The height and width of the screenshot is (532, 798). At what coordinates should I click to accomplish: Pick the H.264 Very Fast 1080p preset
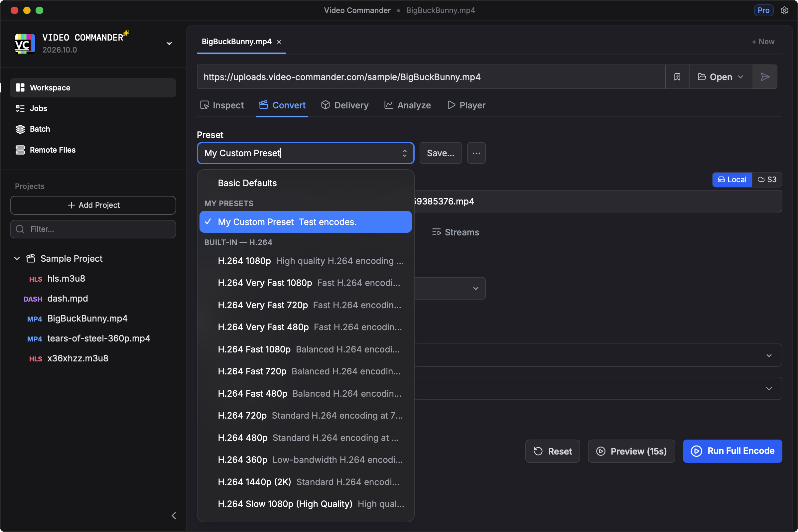[305, 283]
